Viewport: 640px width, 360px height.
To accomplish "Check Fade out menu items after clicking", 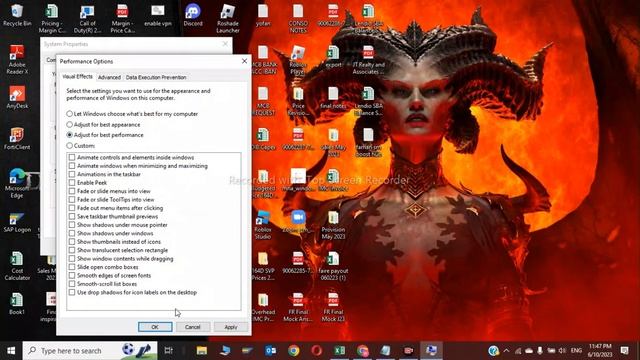I will coord(72,208).
